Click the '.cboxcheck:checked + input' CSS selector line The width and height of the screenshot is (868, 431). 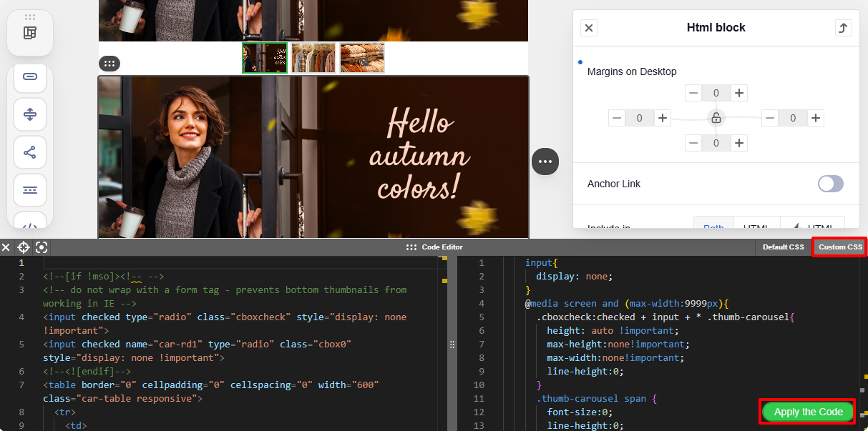[666, 317]
